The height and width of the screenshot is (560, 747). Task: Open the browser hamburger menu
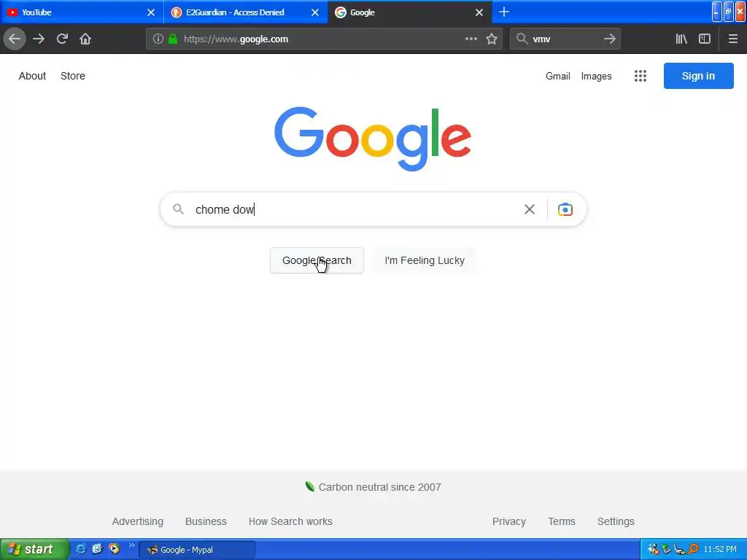(732, 39)
